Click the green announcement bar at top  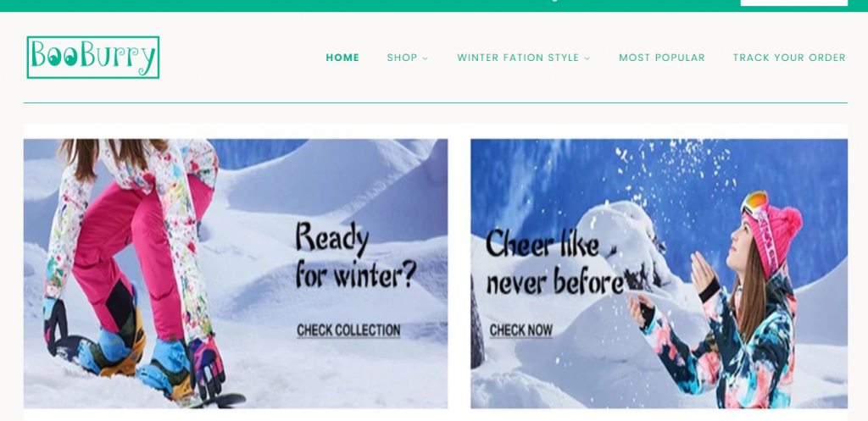(x=434, y=6)
